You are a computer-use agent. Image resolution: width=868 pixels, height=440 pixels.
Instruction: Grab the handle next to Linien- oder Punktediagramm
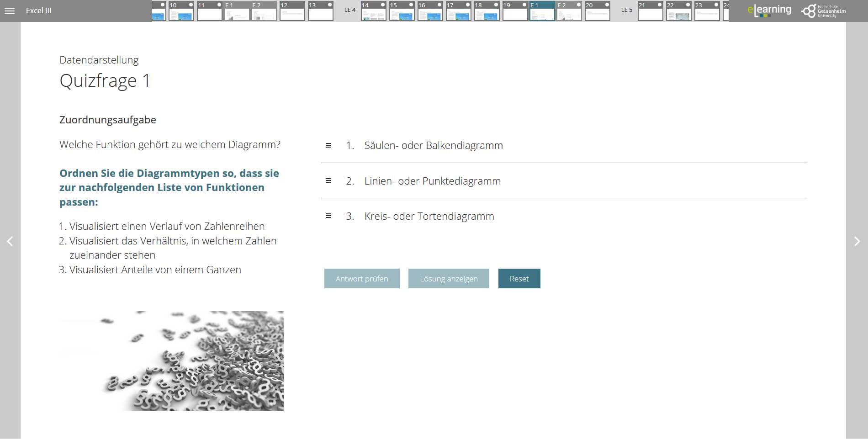(x=328, y=180)
